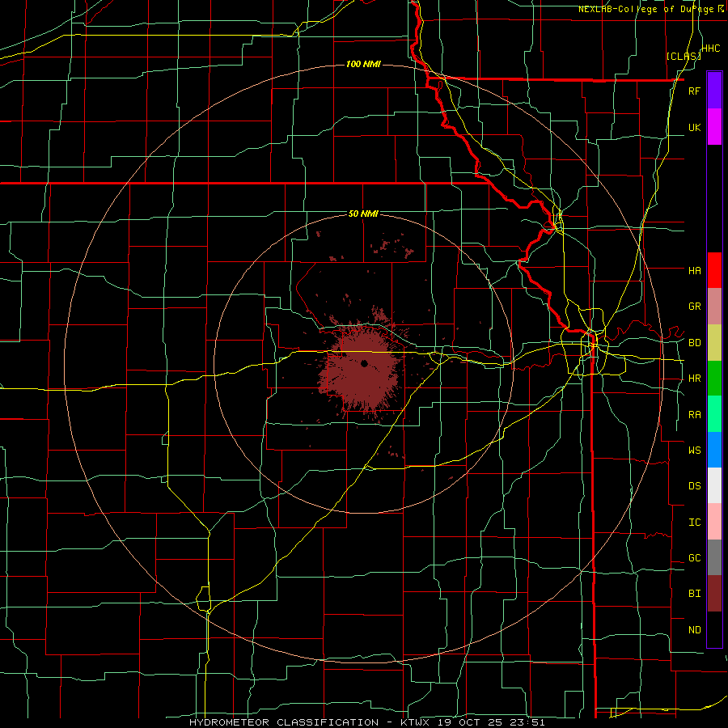
Task: Select the WS blue legend swatch
Action: click(x=714, y=450)
